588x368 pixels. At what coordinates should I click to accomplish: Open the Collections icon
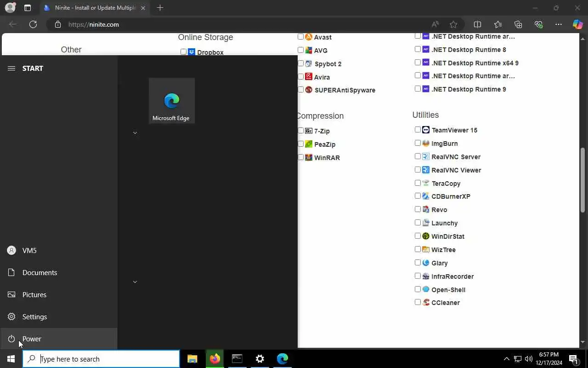[518, 24]
